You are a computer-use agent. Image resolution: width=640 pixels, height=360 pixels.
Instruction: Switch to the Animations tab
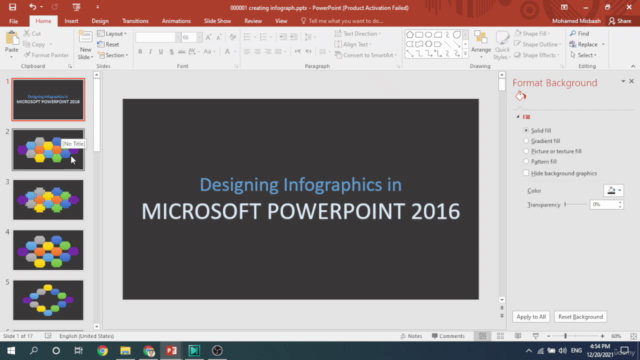pyautogui.click(x=176, y=21)
